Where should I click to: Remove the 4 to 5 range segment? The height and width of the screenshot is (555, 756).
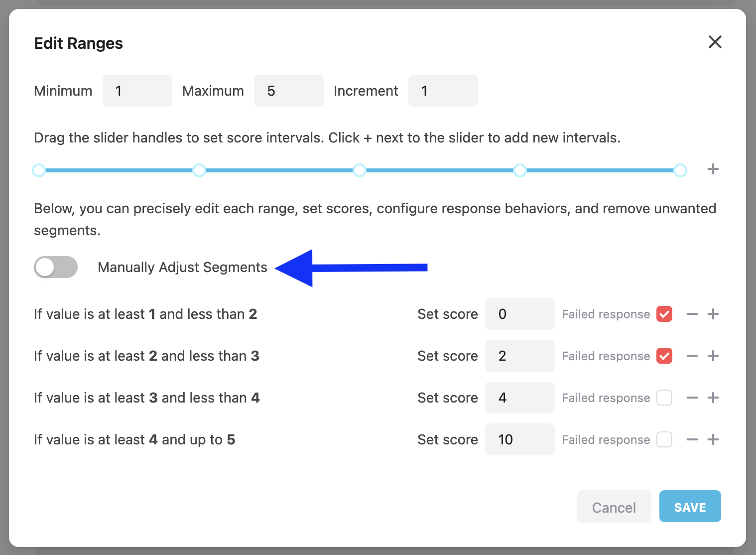click(692, 440)
